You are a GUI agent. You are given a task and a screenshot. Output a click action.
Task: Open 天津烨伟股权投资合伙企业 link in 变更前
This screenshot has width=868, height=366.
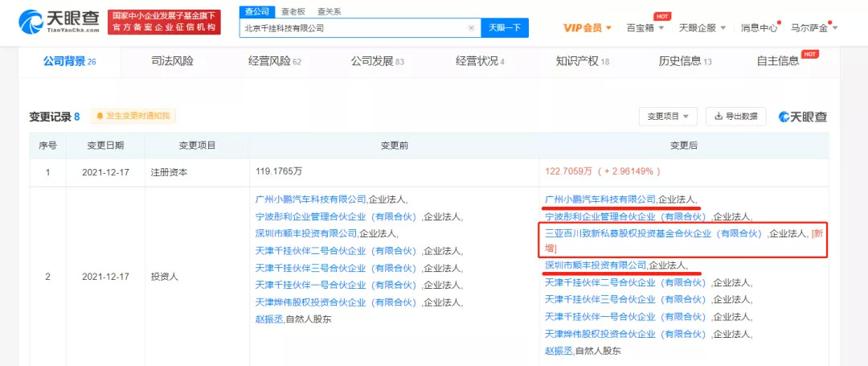[x=335, y=302]
